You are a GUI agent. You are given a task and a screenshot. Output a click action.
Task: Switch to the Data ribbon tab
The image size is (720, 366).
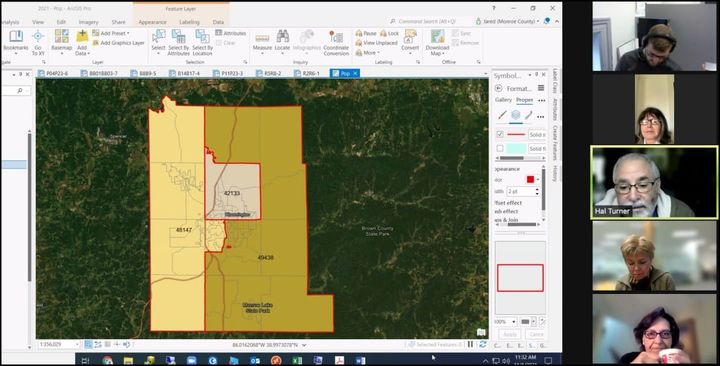tap(219, 22)
